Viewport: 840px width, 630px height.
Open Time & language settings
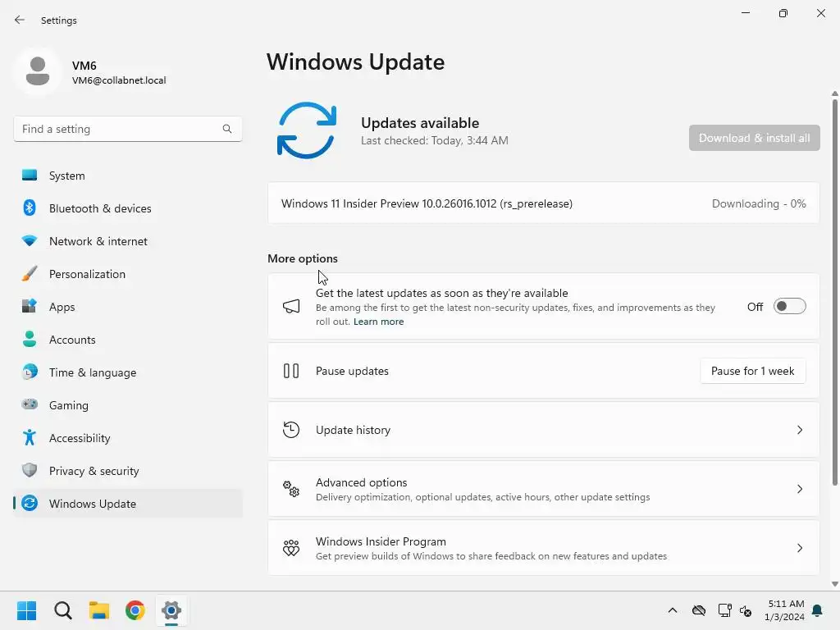[x=127, y=372]
